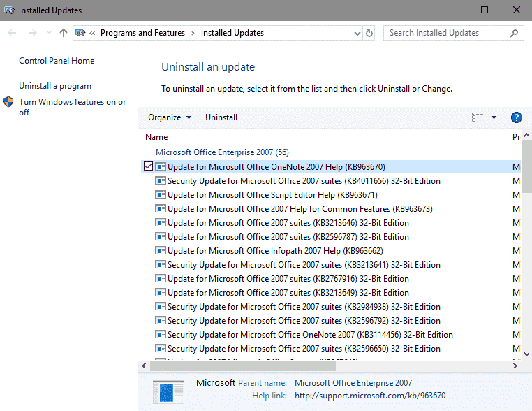Screen dimensions: 532x411
Task: Select Help for Common Features (KB963673) update
Action: 300,208
